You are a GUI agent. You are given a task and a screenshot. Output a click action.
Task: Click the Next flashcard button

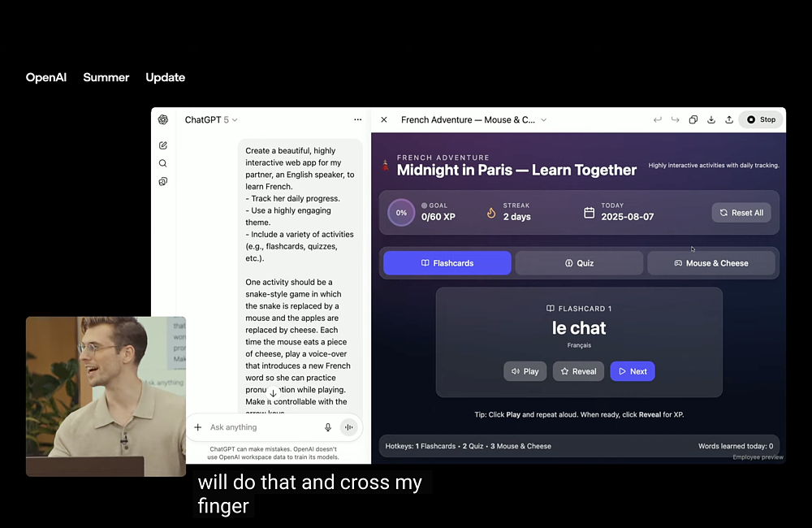click(x=633, y=371)
